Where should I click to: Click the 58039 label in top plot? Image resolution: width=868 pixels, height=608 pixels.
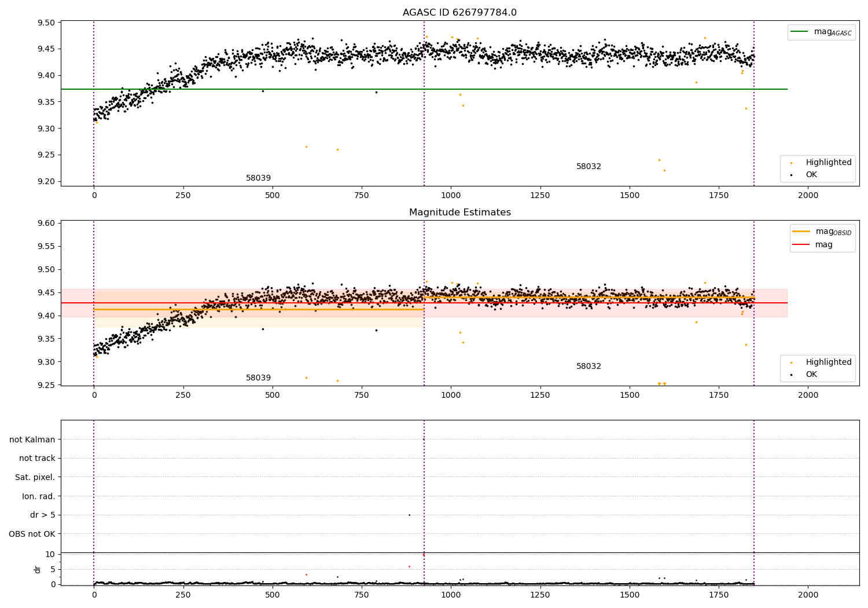coord(258,178)
